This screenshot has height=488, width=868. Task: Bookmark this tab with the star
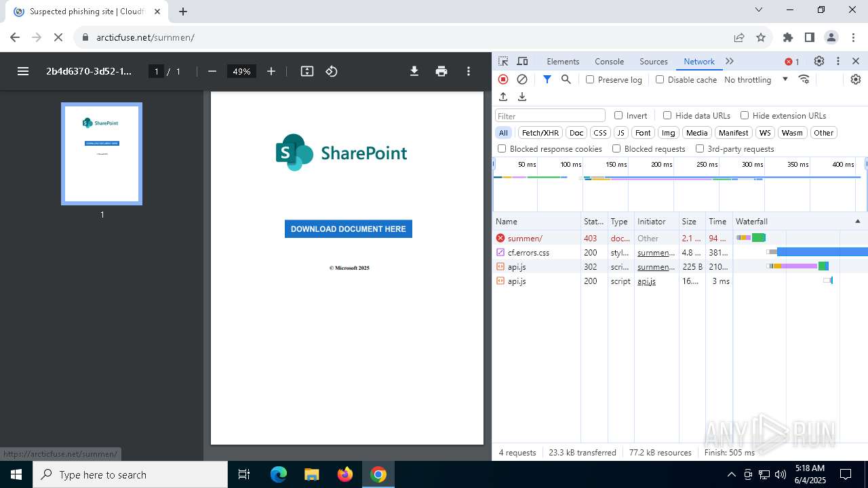coord(761,37)
